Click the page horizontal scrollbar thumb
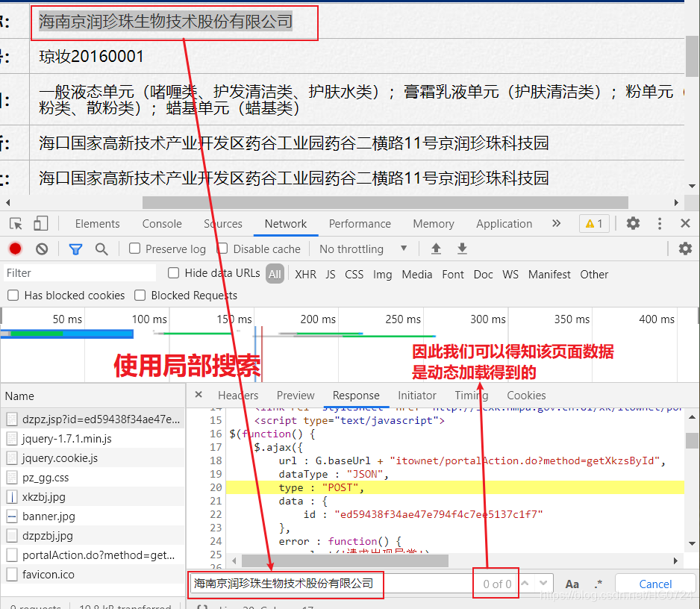The width and height of the screenshot is (700, 609). pyautogui.click(x=385, y=202)
